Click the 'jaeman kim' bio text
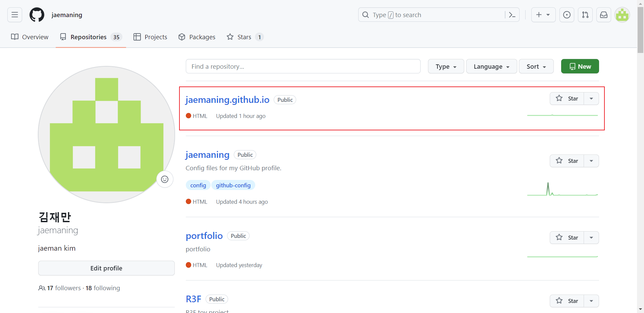The height and width of the screenshot is (313, 644). (57, 248)
